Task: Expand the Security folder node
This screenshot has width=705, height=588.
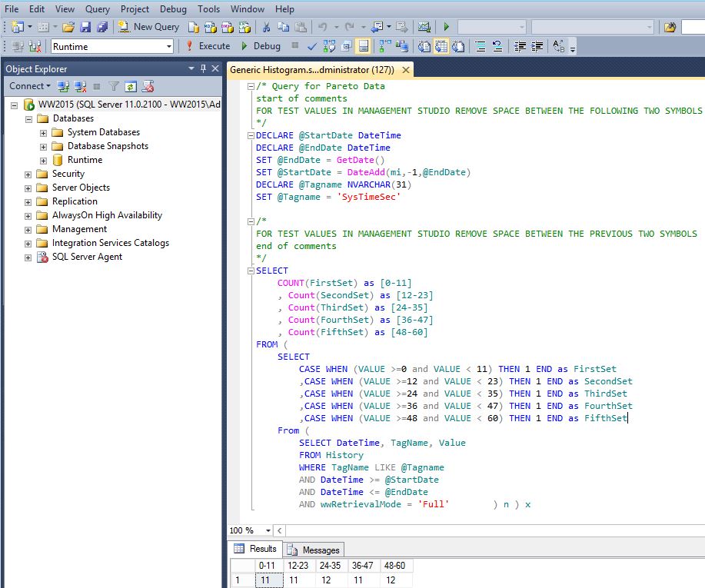Action: point(28,174)
